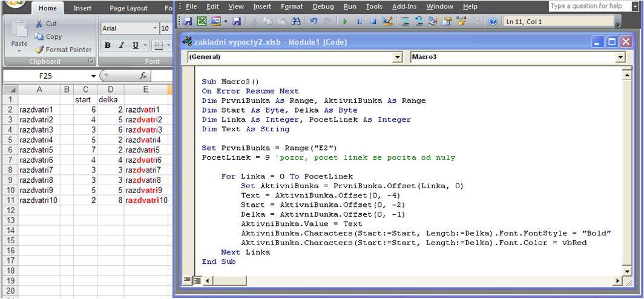The image size is (644, 299).
Task: Open the Object Browser colorful shapes icon
Action: coord(461,21)
